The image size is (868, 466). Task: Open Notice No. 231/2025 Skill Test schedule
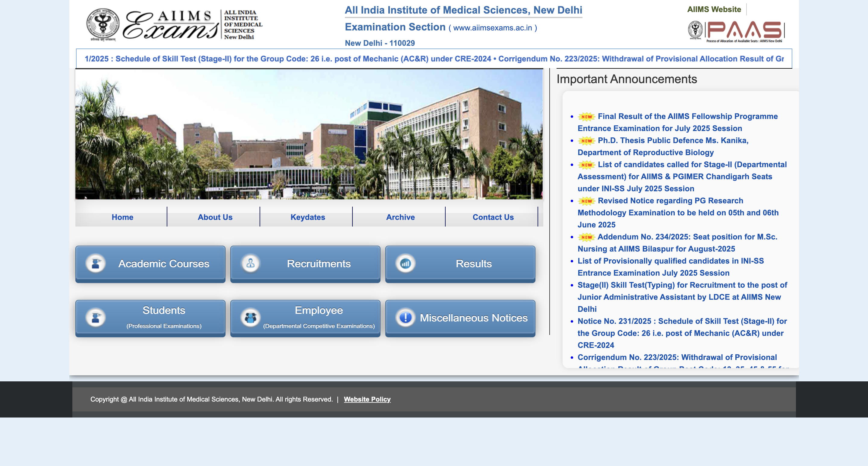click(x=682, y=333)
